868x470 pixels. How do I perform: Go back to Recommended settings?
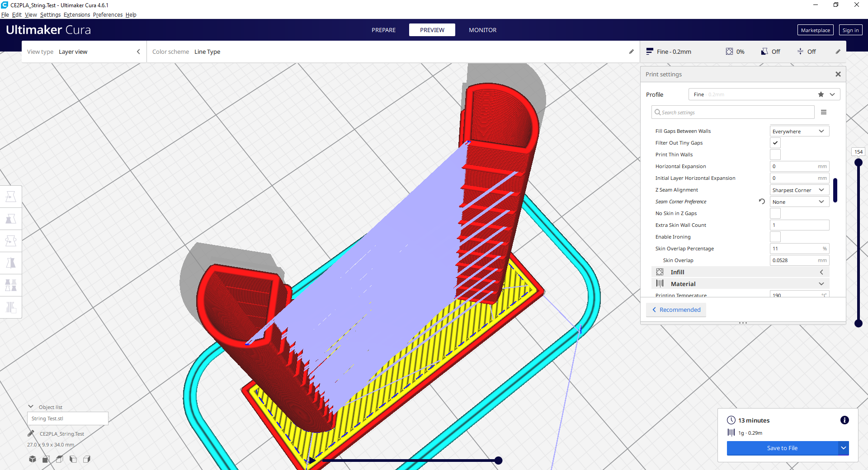676,310
